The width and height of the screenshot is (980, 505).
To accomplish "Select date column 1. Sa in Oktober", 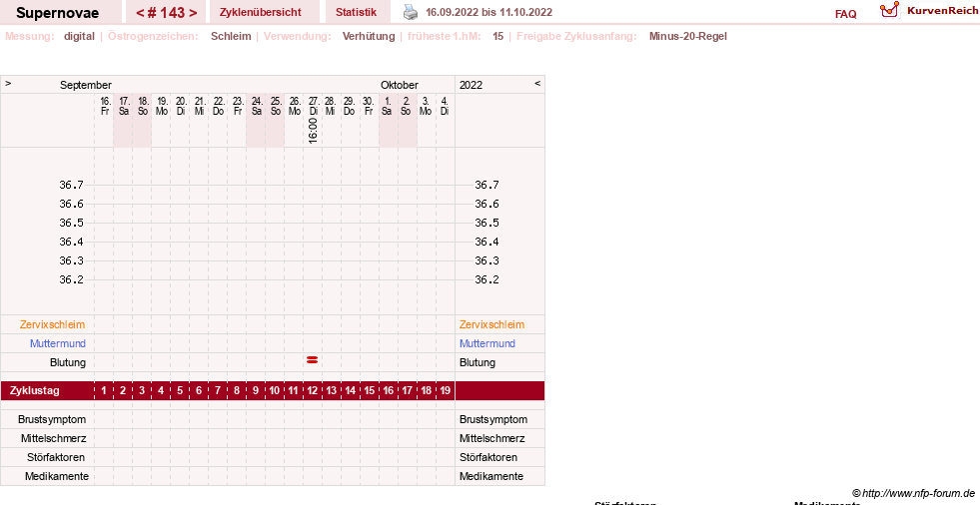I will [387, 106].
